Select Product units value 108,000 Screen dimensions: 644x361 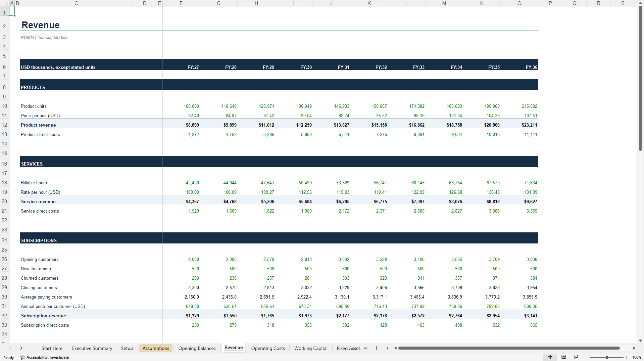(191, 106)
